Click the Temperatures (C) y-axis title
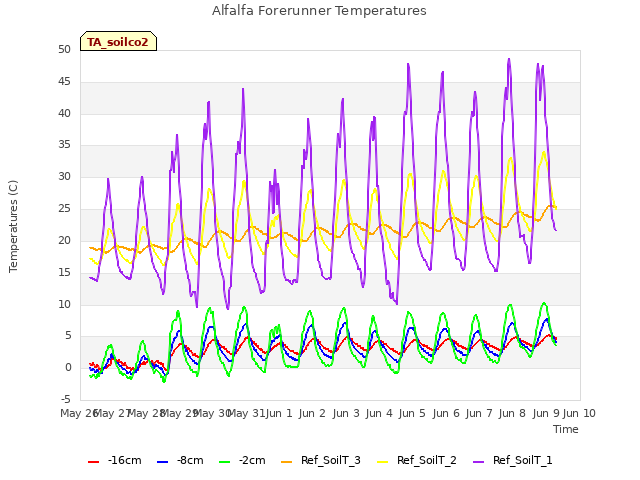The image size is (640, 480). click(x=13, y=226)
